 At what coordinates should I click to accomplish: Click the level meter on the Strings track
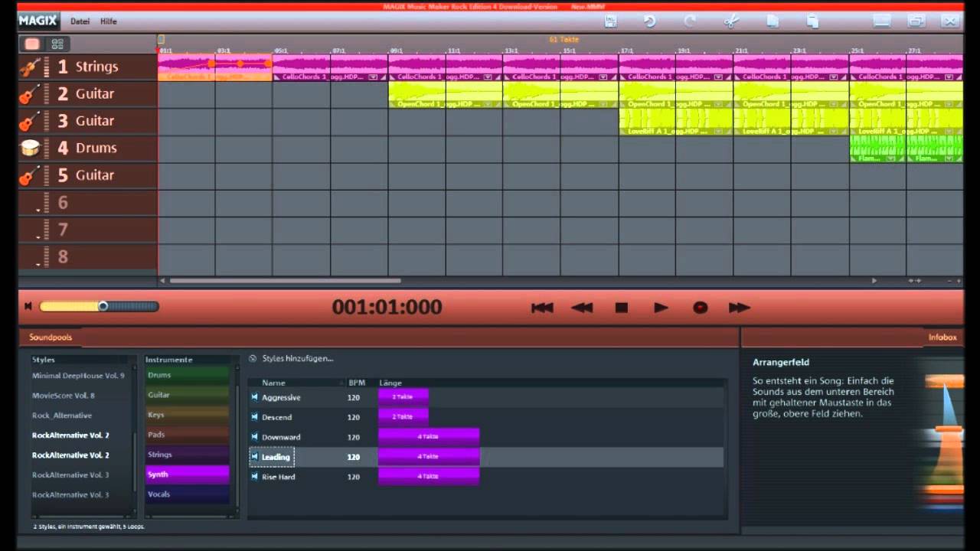coord(47,67)
